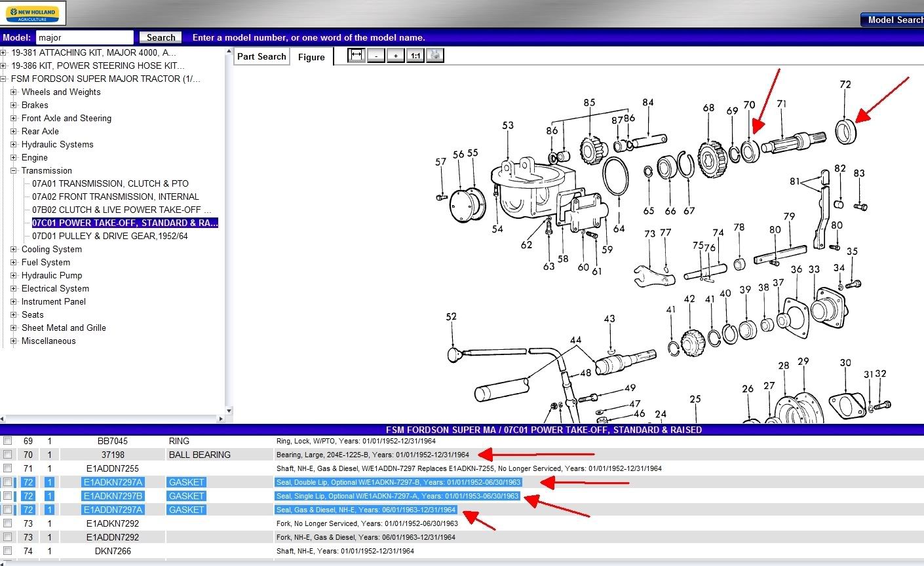Expand Rear Axle node
The height and width of the screenshot is (566, 924).
[x=14, y=131]
